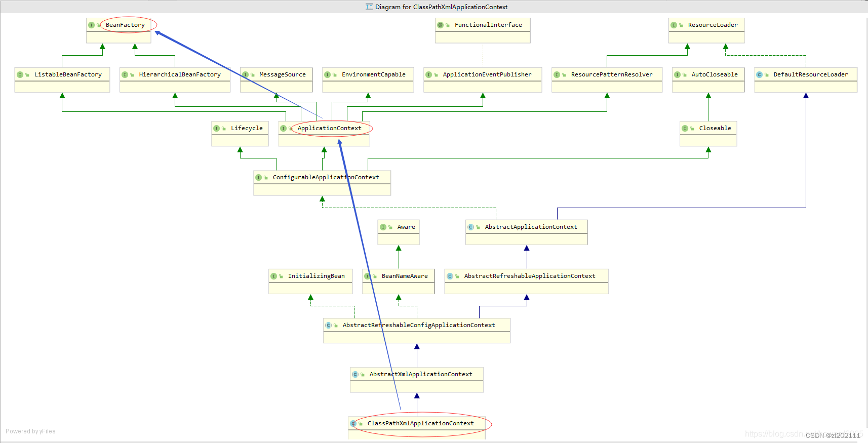Select the AbstractRefreshableConfigApplicationContext node label
Viewport: 868px width, 443px height.
pos(419,325)
